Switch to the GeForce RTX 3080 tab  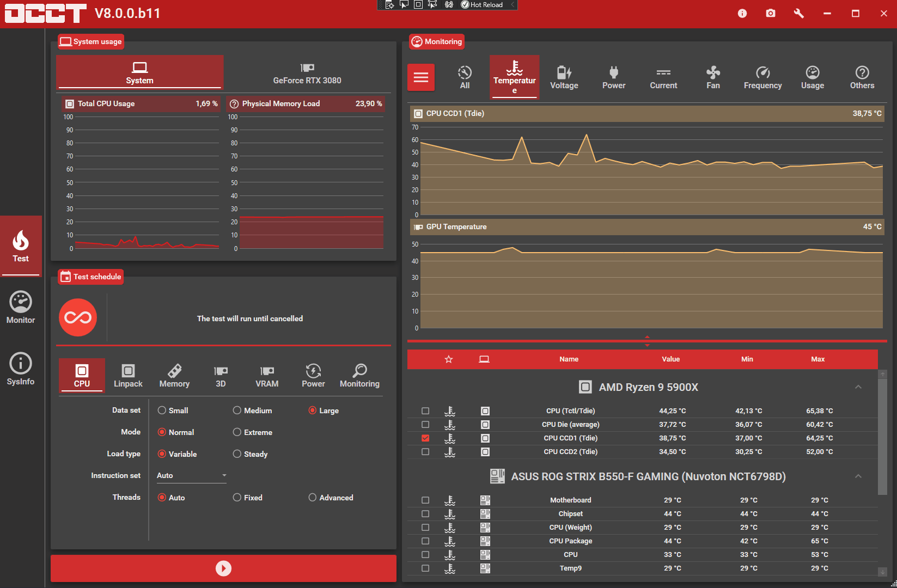[307, 73]
